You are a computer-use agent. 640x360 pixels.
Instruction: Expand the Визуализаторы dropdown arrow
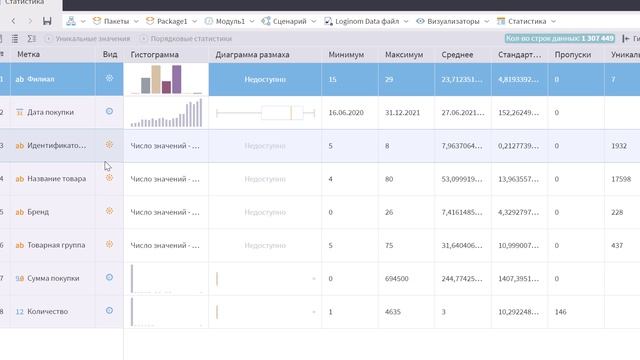[487, 21]
